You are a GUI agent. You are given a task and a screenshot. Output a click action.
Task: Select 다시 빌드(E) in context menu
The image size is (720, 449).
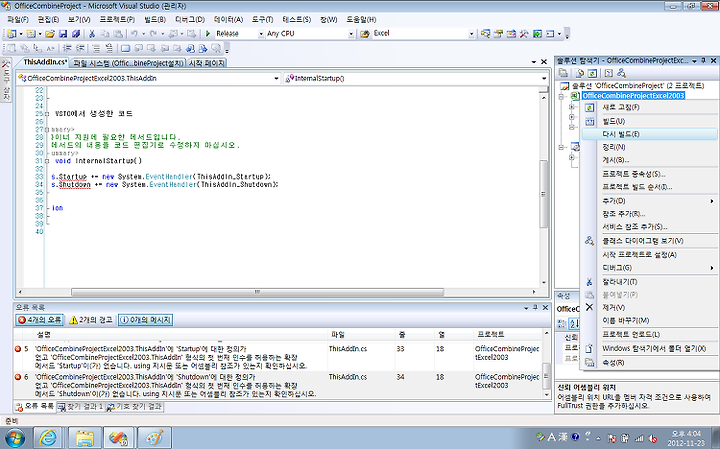pos(649,134)
